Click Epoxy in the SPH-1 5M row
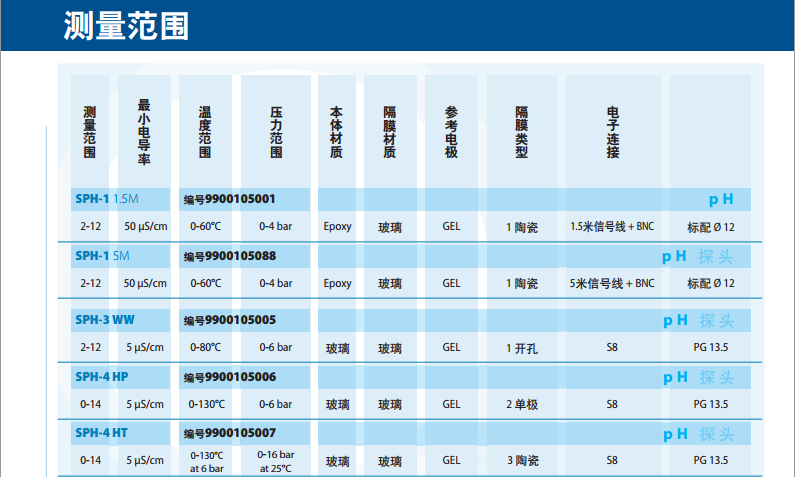This screenshot has height=477, width=795. 337,283
